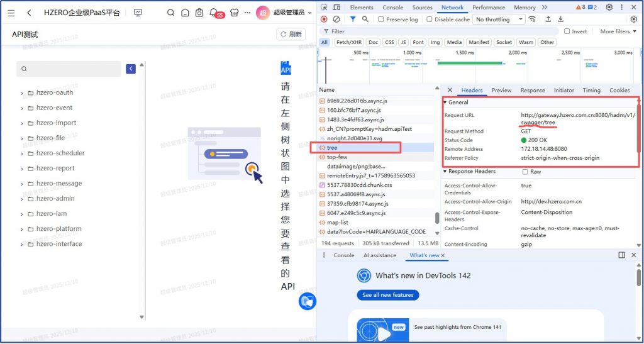The height and width of the screenshot is (344, 644).
Task: Collapse the tree panel with blue arrow
Action: click(131, 69)
